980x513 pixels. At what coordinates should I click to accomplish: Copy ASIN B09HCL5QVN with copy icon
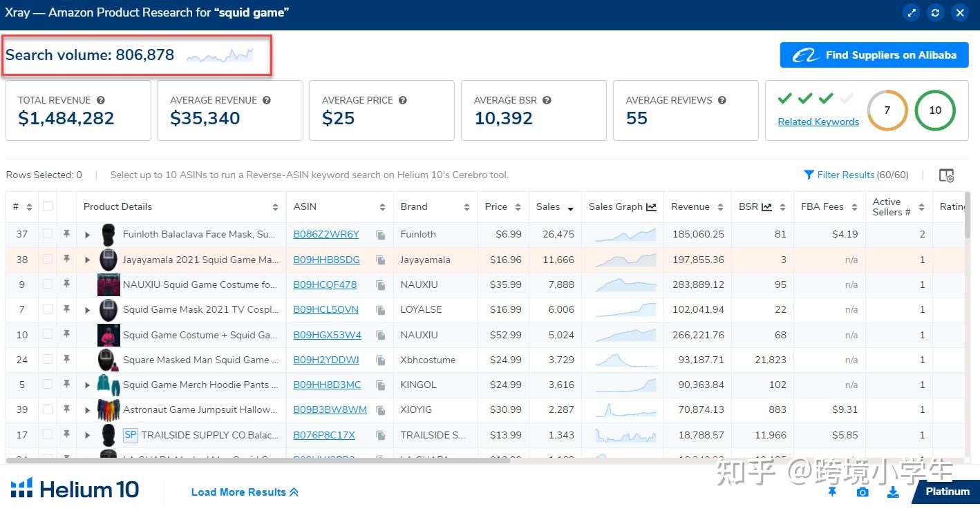click(381, 310)
